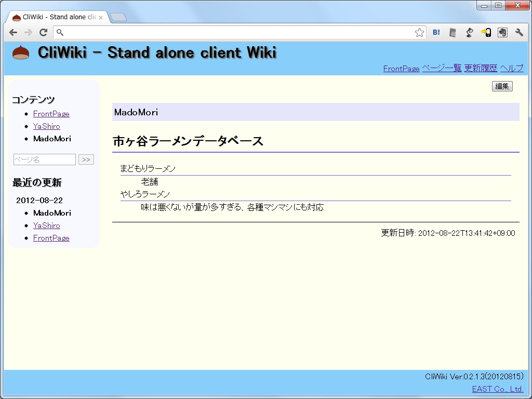Click the Evernote Web Clipper icon
532x399 pixels.
pyautogui.click(x=502, y=32)
